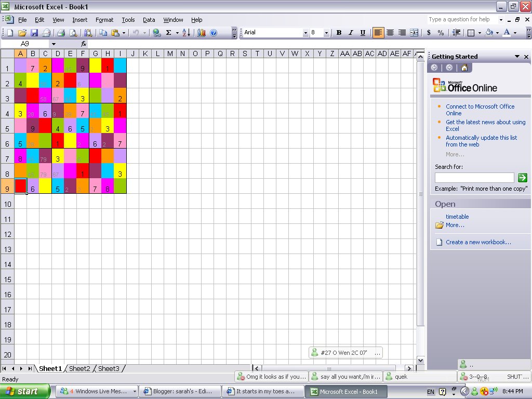Click the Search for input field
Screen dimensions: 532x399
coord(474,178)
